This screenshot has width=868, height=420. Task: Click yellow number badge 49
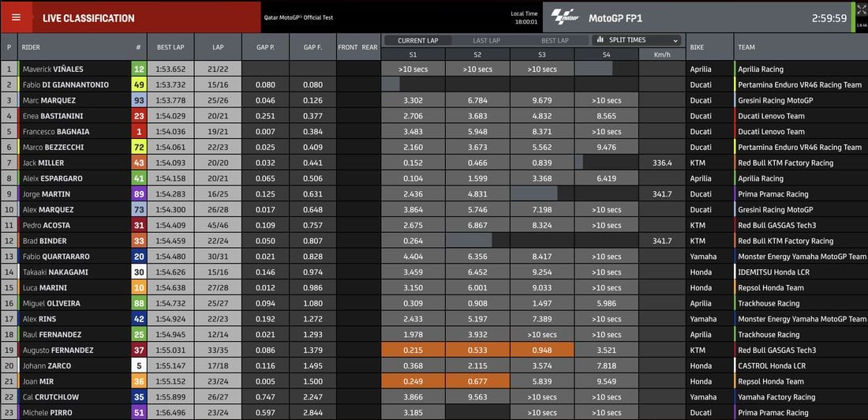click(x=138, y=84)
